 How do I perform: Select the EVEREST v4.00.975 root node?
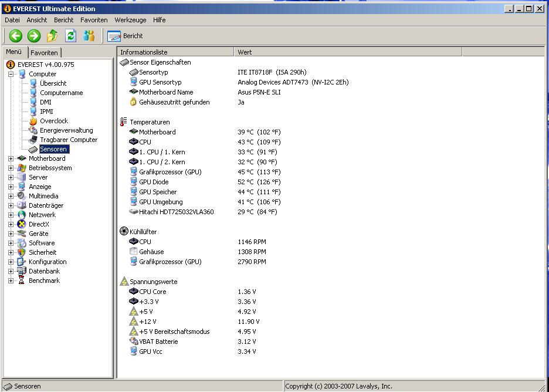coord(46,65)
